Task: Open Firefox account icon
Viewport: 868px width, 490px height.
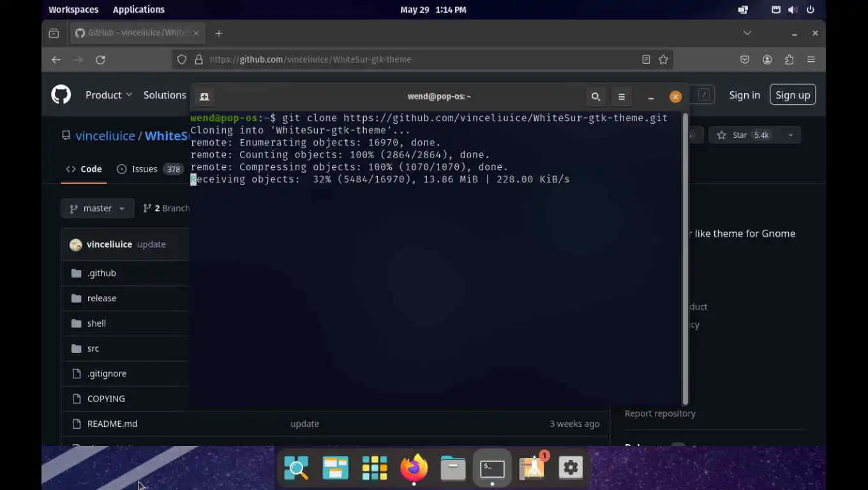Action: click(767, 59)
